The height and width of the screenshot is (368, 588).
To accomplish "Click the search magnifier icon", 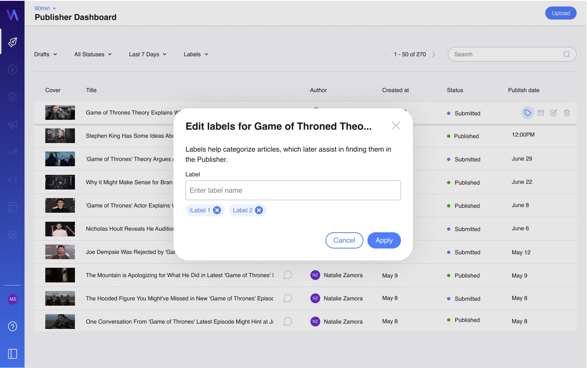I will point(567,54).
